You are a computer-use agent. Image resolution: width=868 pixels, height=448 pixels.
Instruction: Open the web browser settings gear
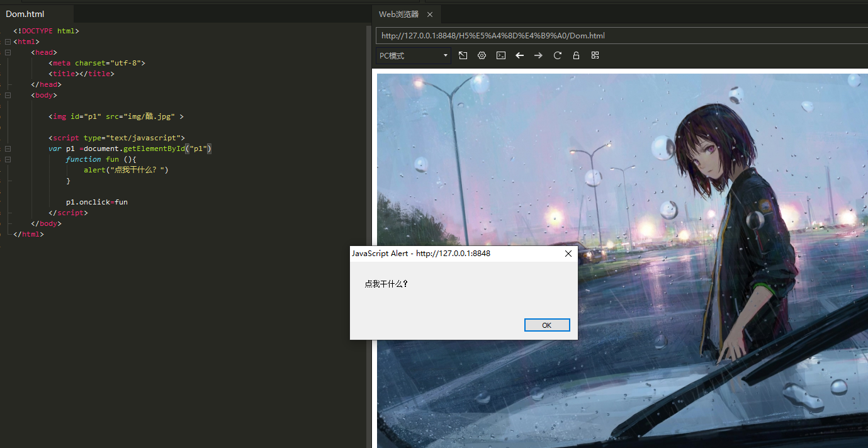(482, 55)
